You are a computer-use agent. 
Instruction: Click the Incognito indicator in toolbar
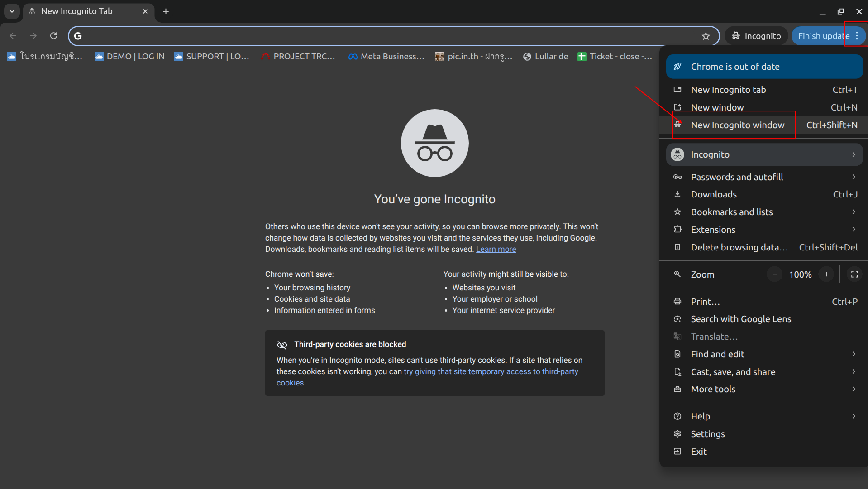(757, 36)
